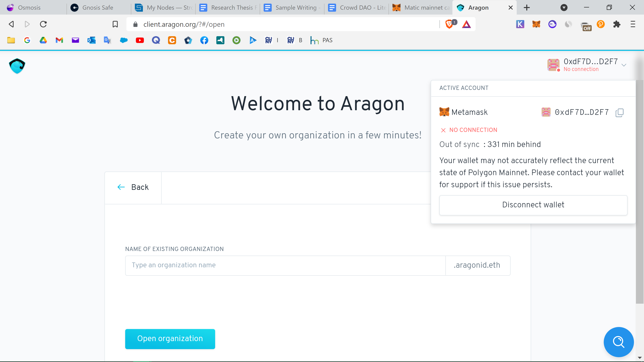Open the tab list dropdown arrow
The width and height of the screenshot is (644, 362).
564,7
